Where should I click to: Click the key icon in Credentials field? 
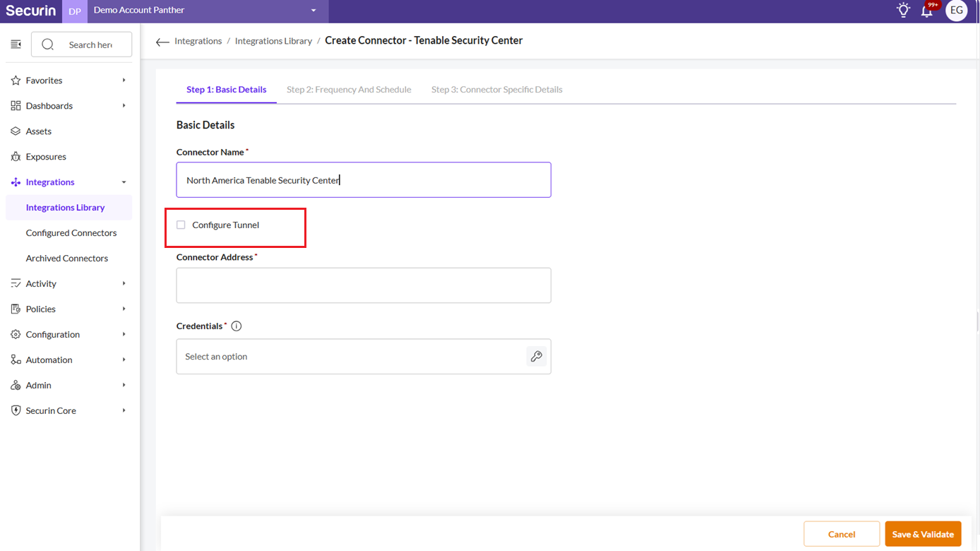(x=537, y=357)
